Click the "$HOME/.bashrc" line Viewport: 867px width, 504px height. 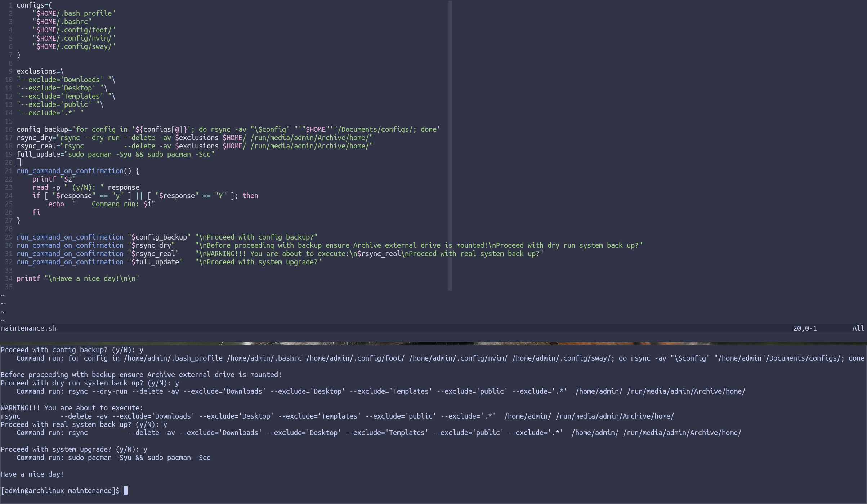(62, 22)
